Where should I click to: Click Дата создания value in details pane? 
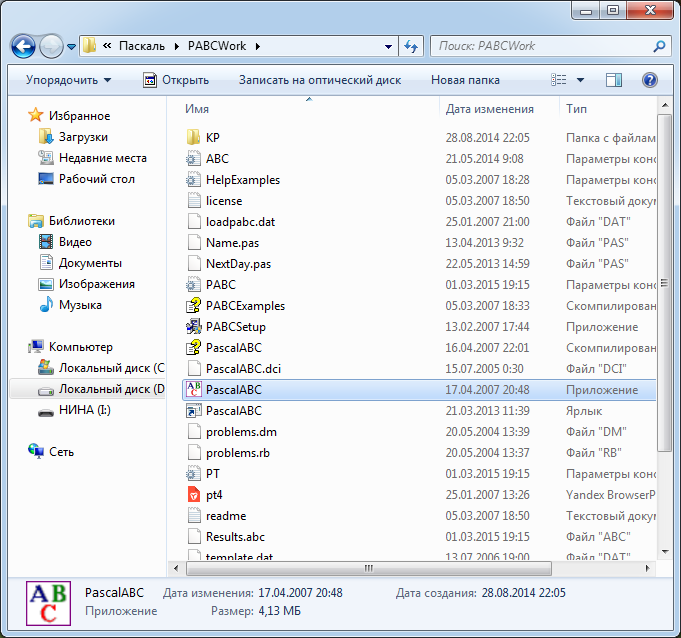pos(523,593)
